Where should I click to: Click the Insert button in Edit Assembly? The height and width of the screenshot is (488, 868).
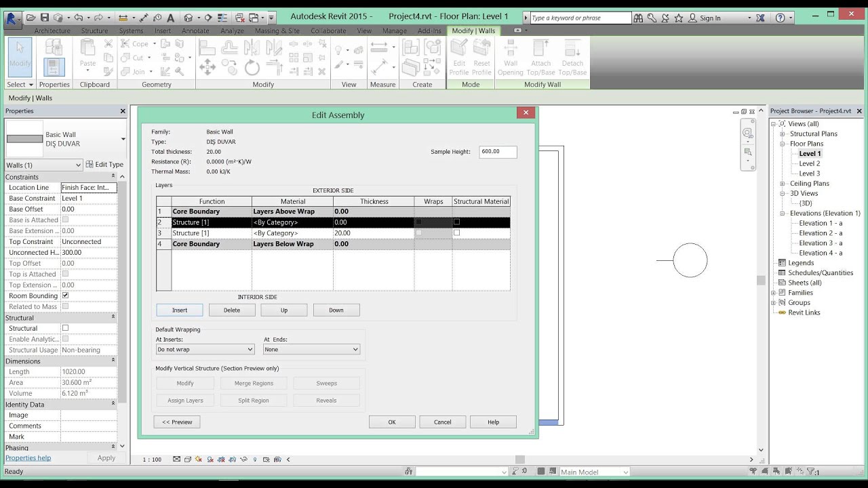180,310
